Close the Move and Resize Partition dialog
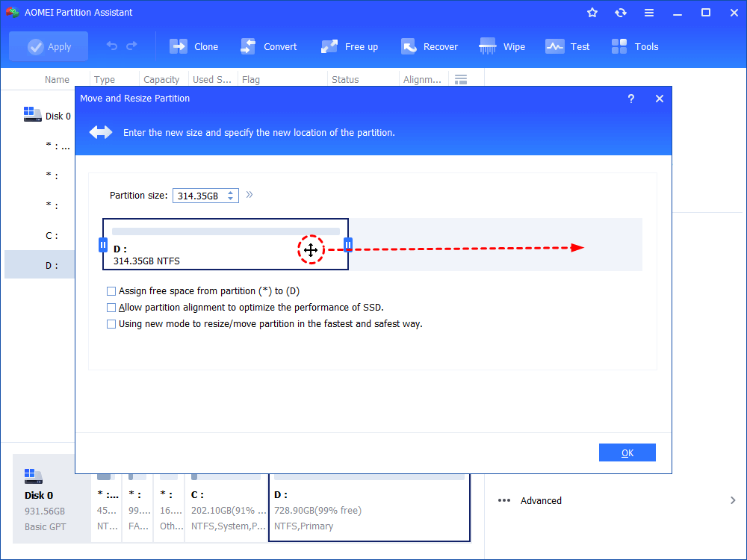 [x=660, y=99]
